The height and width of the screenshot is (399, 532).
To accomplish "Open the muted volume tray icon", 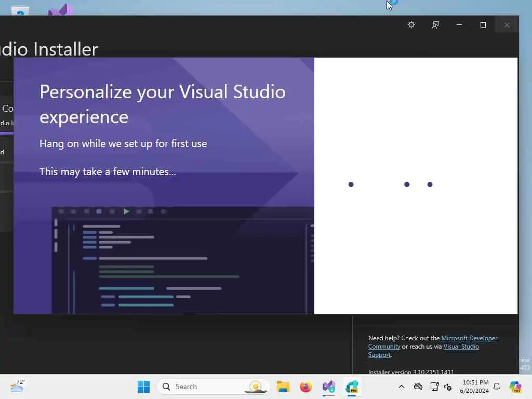I will pyautogui.click(x=448, y=387).
